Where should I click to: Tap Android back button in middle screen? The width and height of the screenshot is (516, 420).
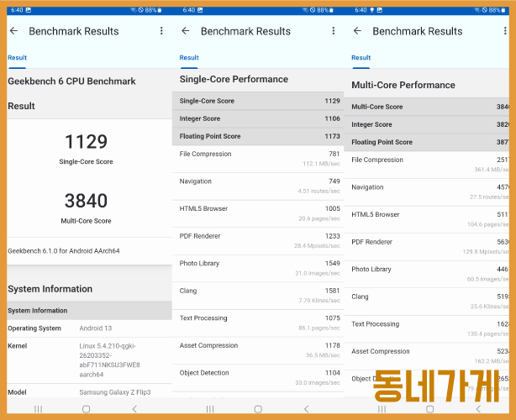[x=307, y=409]
